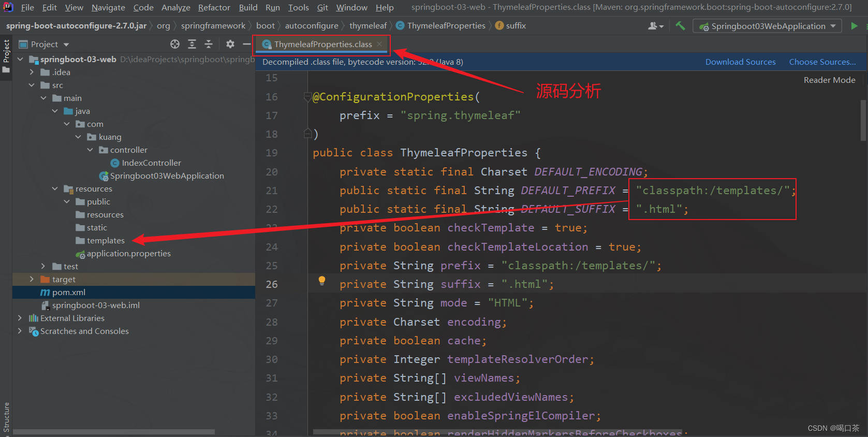The height and width of the screenshot is (437, 868).
Task: Click the Download Sources link
Action: pos(740,62)
